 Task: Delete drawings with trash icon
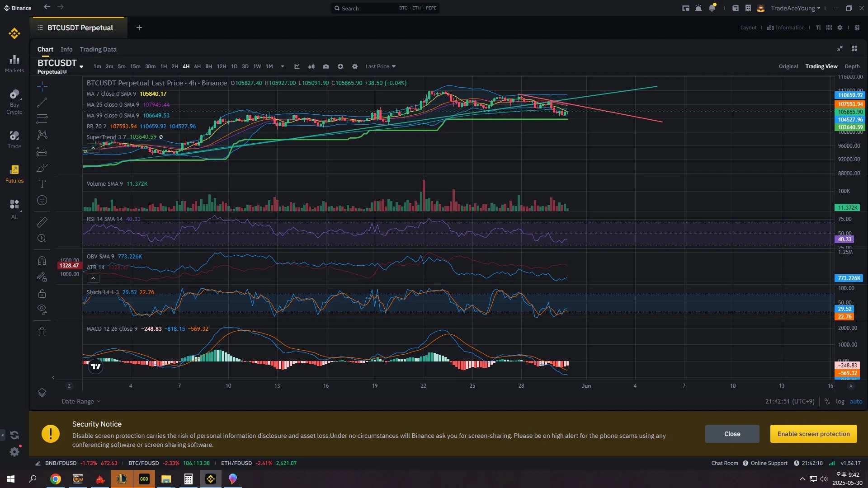[42, 332]
